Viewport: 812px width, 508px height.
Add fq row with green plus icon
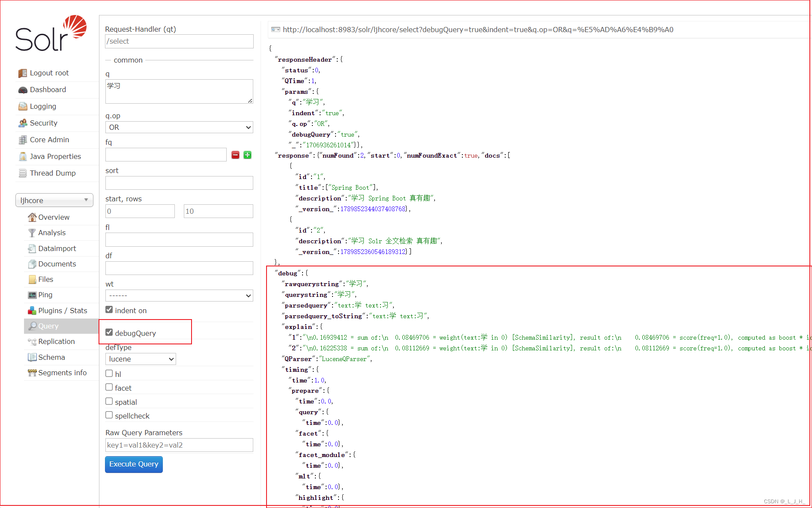[247, 155]
